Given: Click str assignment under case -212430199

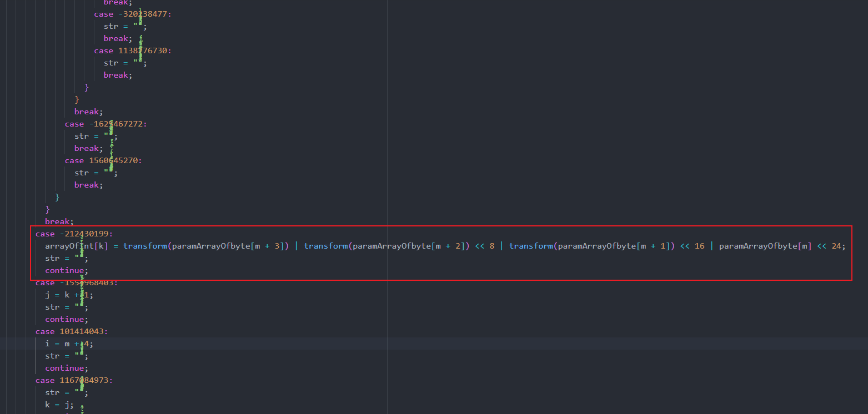Looking at the screenshot, I should (67, 258).
